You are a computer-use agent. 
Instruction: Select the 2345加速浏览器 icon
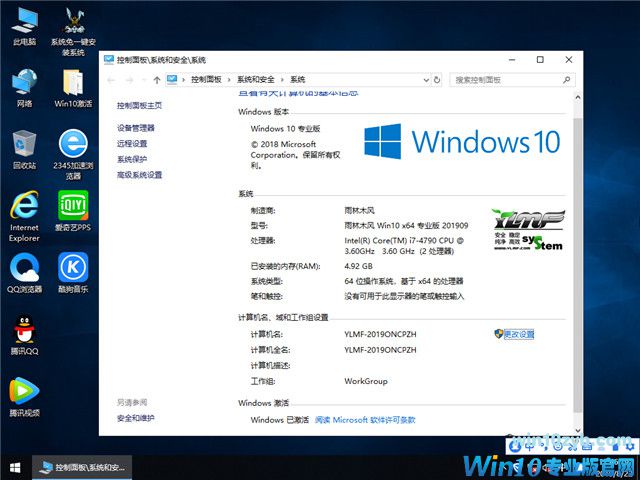pyautogui.click(x=73, y=155)
